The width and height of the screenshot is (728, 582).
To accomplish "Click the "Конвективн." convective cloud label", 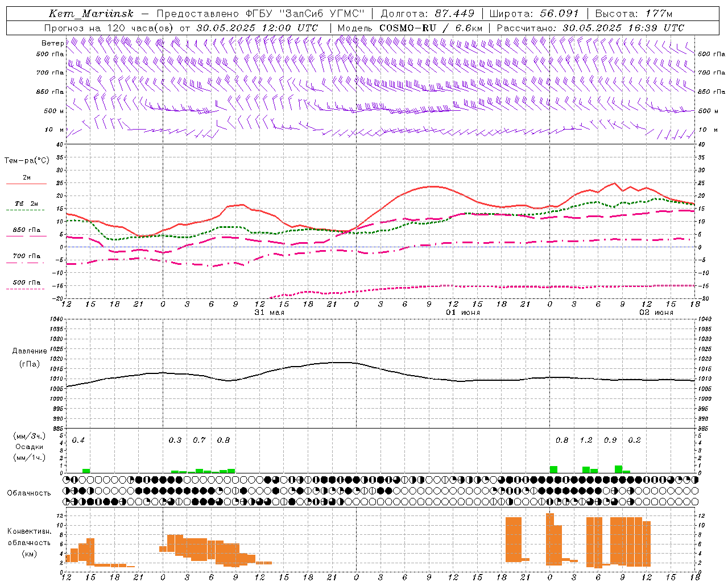I will tap(29, 531).
